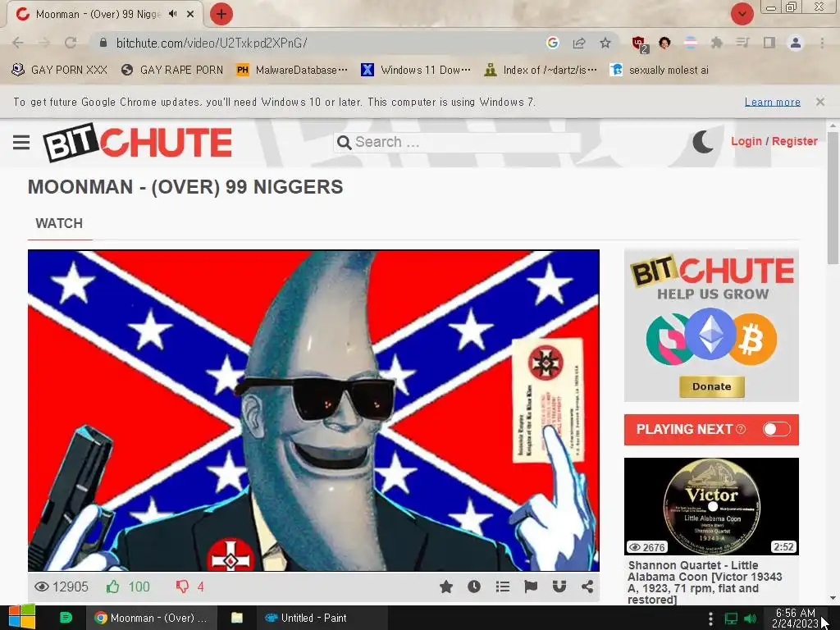Open the Index of /~dartz bookmark
This screenshot has width=840, height=630.
tap(541, 71)
